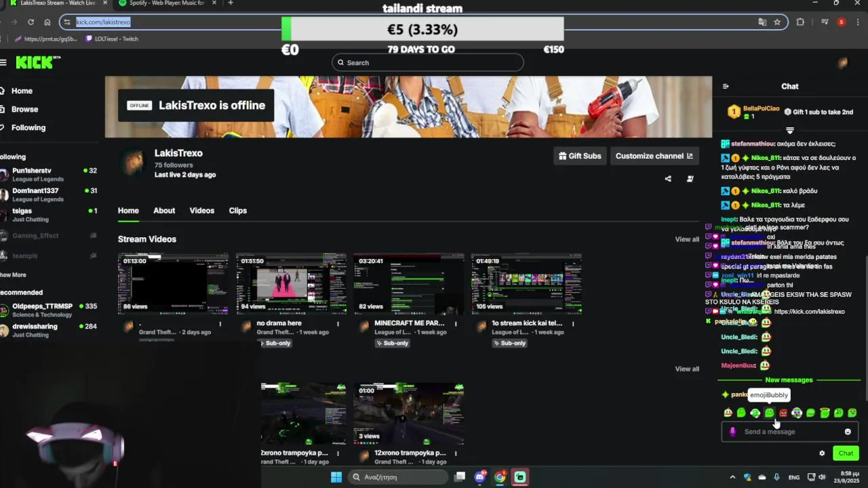
Task: Open the '12xrono trampoyka' clip thumbnail
Action: (x=409, y=413)
